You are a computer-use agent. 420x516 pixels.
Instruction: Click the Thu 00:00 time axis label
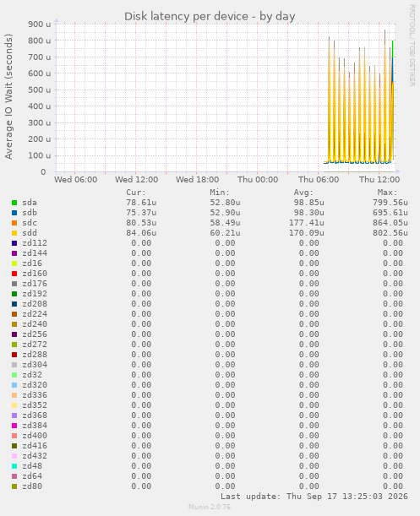pos(258,180)
